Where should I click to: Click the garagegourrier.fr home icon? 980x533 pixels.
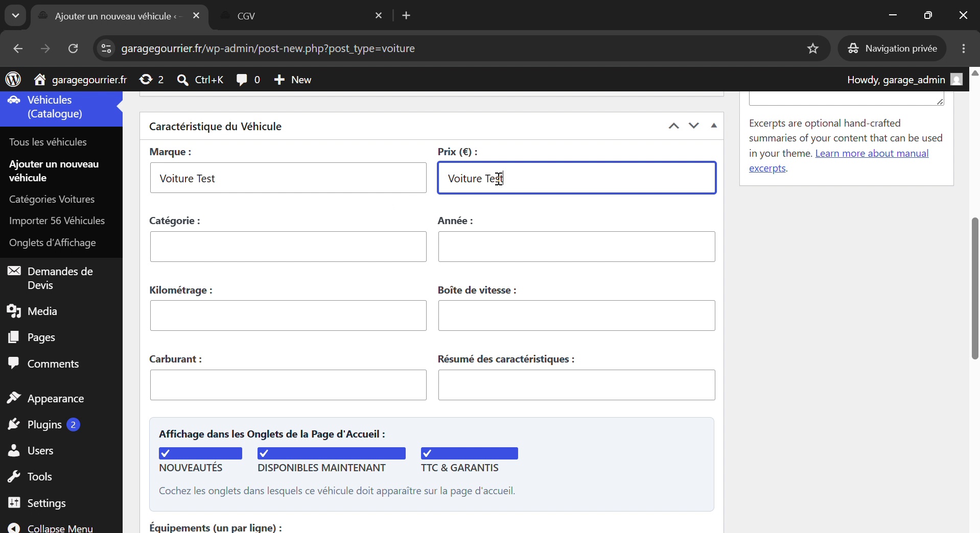click(x=40, y=80)
